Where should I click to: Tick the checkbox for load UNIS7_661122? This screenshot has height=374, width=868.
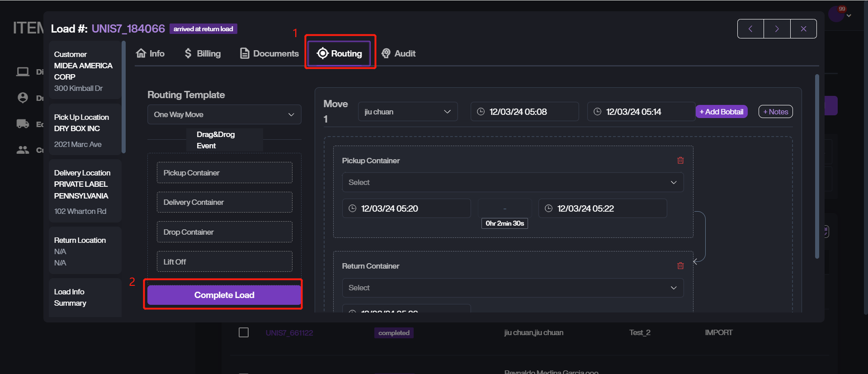[x=244, y=333]
